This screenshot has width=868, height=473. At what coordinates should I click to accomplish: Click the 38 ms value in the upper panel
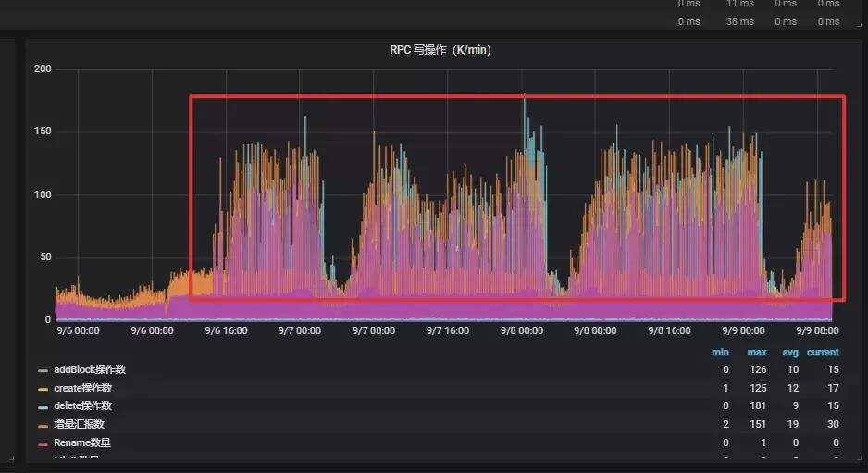[x=739, y=21]
